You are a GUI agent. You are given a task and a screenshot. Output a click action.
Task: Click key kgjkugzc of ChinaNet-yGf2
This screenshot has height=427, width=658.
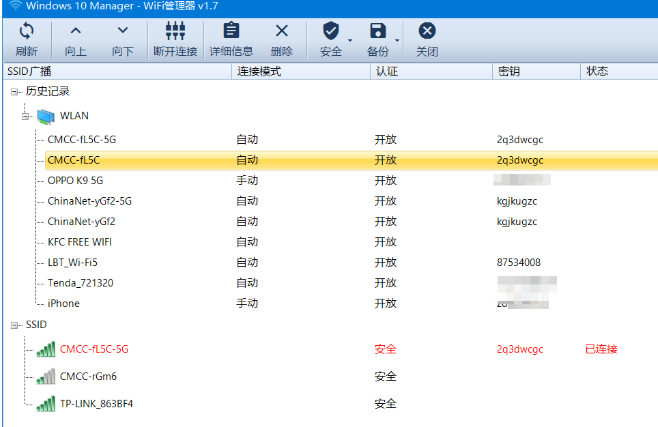517,222
